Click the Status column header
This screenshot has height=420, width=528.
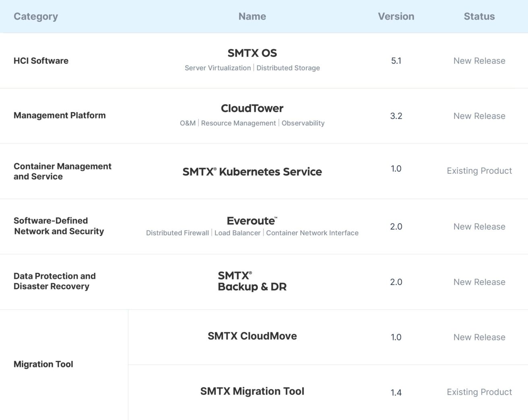479,16
